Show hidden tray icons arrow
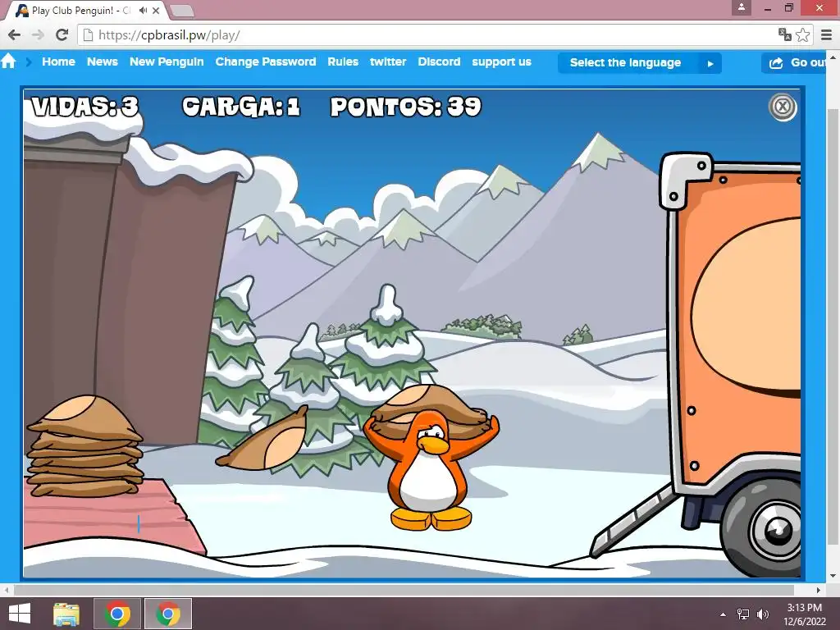The image size is (840, 630). pyautogui.click(x=723, y=614)
